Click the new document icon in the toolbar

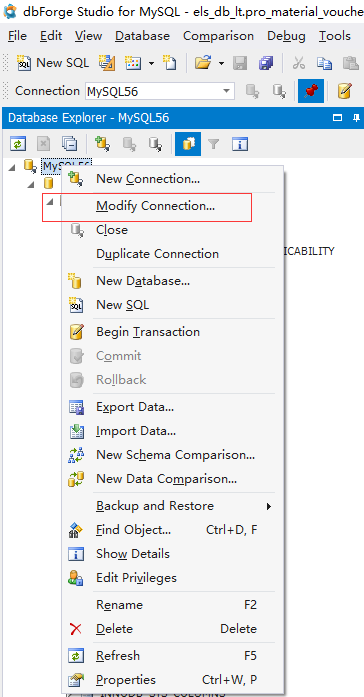(x=169, y=63)
